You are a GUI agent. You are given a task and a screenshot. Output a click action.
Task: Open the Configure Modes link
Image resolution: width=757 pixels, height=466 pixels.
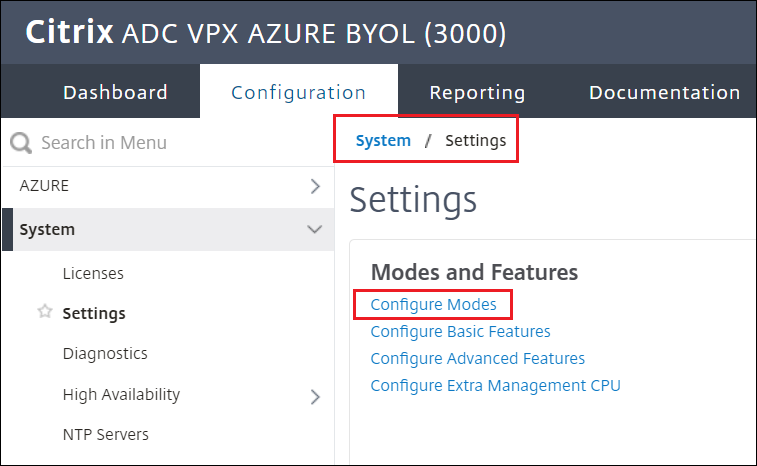pos(432,304)
